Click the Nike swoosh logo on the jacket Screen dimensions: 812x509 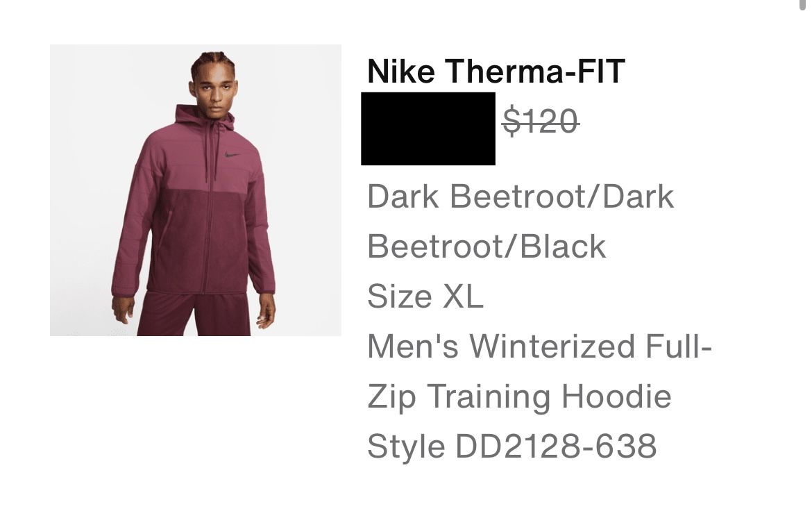tap(232, 154)
